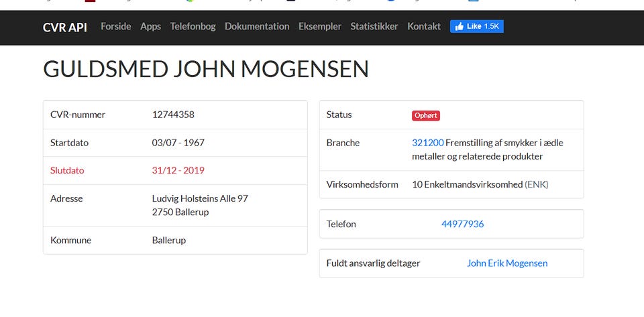Click the Adresse label

pos(66,198)
